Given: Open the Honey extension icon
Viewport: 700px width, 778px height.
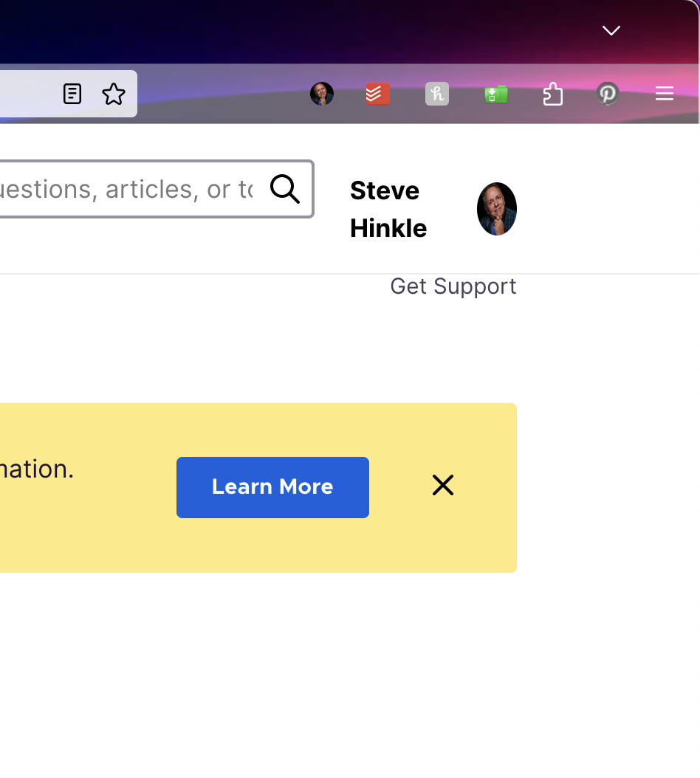Looking at the screenshot, I should coord(437,94).
